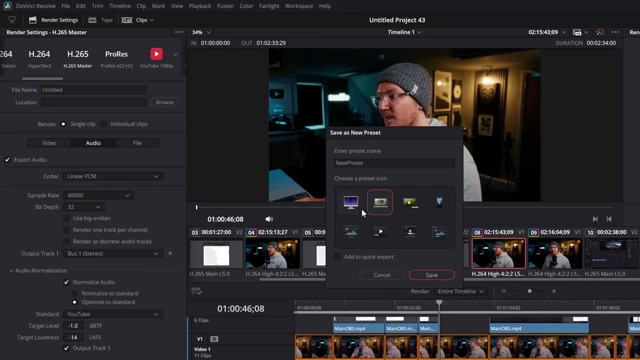This screenshot has height=360, width=640.
Task: Adjust the timeline zoom slider handle
Action: click(x=529, y=291)
